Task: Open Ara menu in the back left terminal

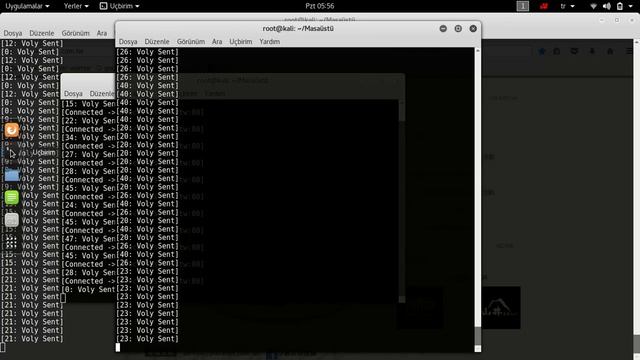Action: 102,33
